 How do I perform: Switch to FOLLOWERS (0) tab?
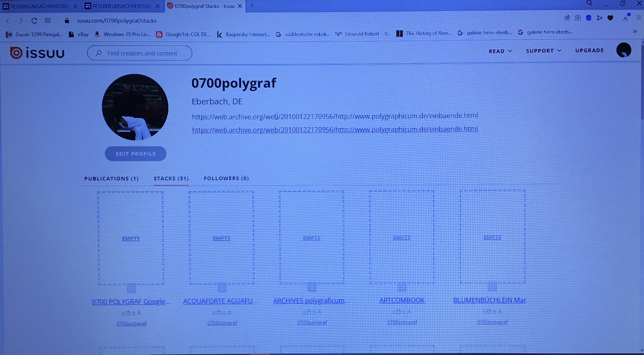226,178
